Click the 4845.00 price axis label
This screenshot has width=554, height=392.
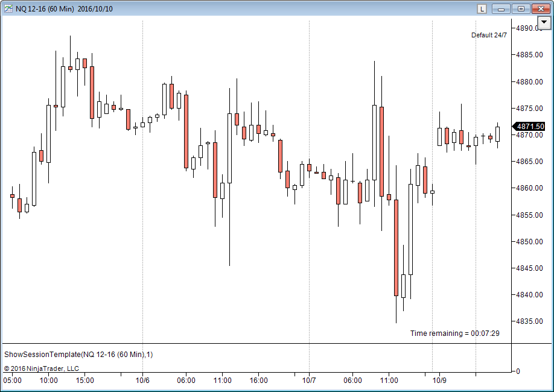click(x=529, y=268)
